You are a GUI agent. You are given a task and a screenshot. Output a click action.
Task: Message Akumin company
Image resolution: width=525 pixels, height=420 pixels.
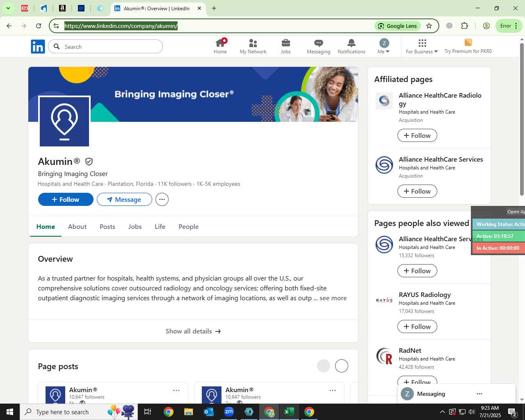click(124, 199)
